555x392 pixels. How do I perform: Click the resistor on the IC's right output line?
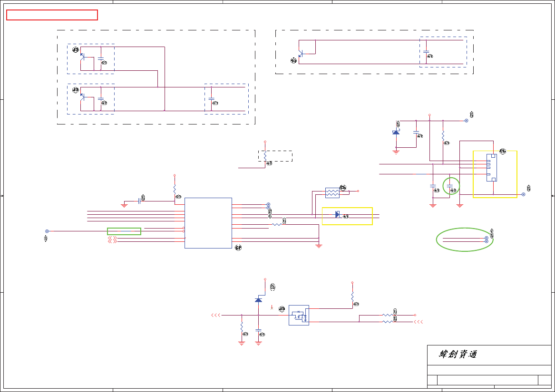click(x=277, y=225)
